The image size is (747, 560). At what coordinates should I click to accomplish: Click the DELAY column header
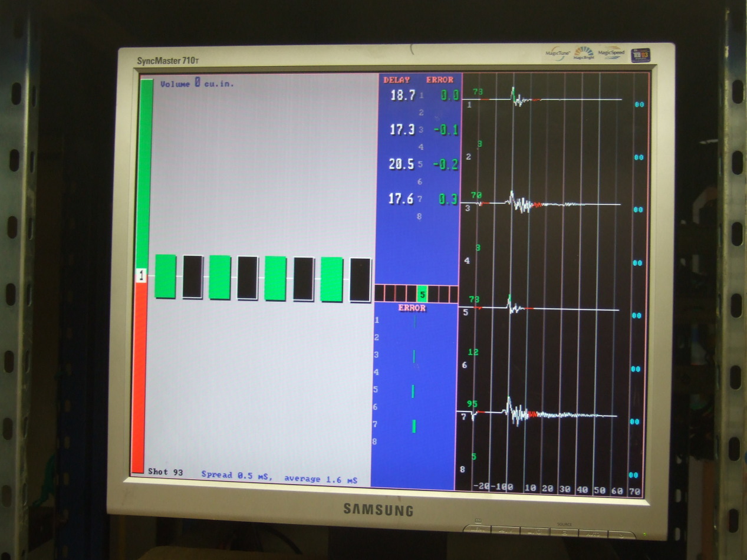click(396, 80)
